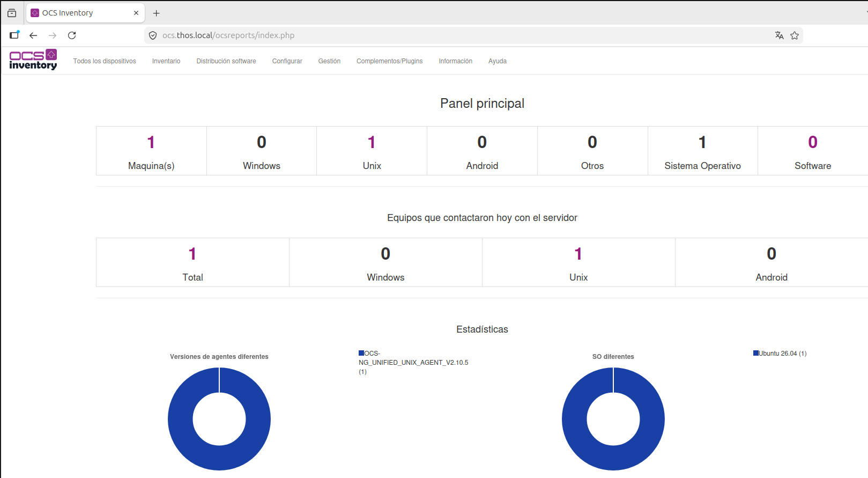868x478 pixels.
Task: Click the Ubuntu 26.04 (1) legend text
Action: point(783,354)
